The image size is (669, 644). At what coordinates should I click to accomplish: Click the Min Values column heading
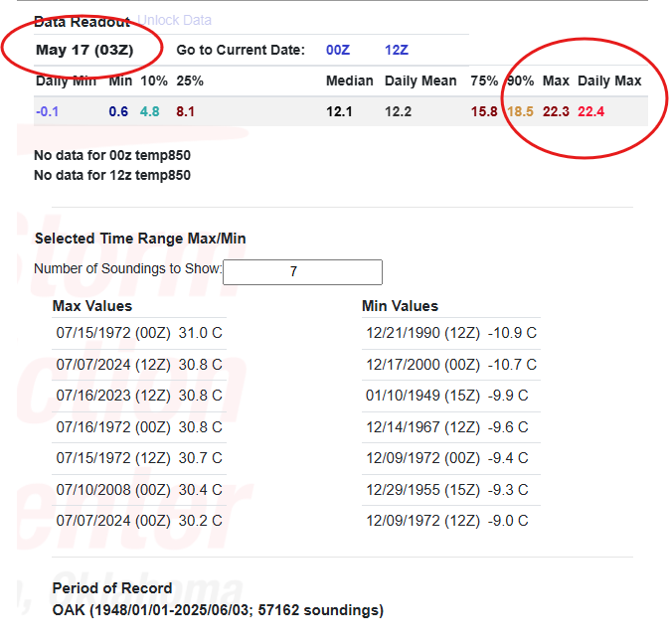pyautogui.click(x=401, y=306)
